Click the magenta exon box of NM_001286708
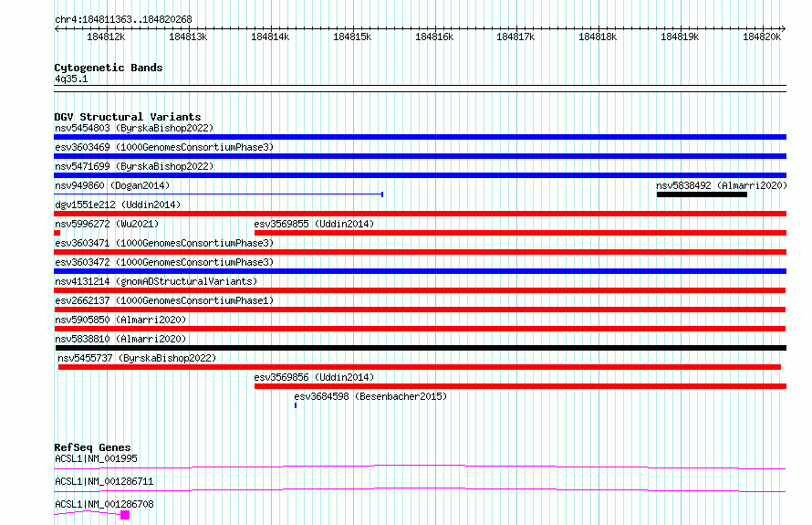This screenshot has width=812, height=525. [125, 515]
